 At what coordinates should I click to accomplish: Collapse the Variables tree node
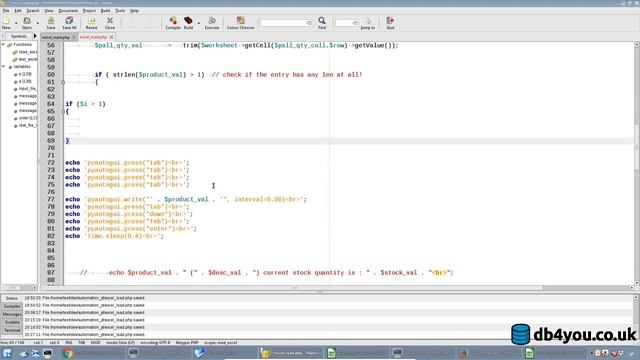[3, 67]
